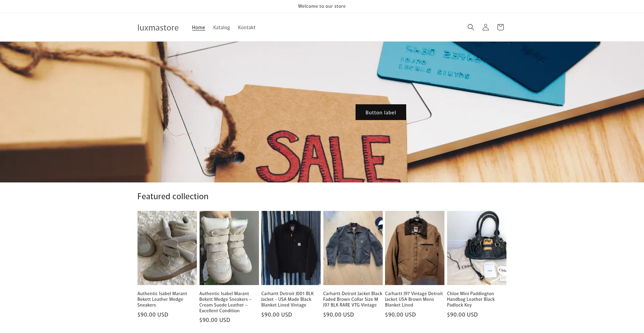Select Carhartt J97 Vintage Detroit Jacket title
Screen dimensions: 644x333
[414, 299]
